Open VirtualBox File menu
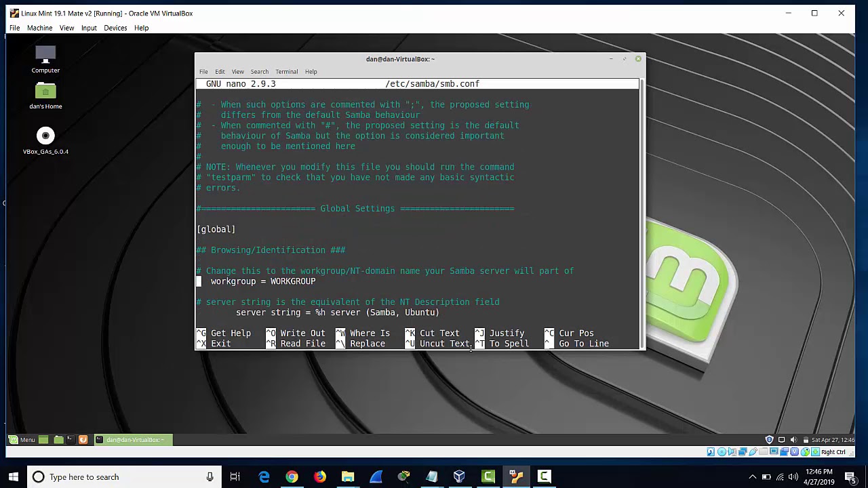The height and width of the screenshot is (488, 868). [x=14, y=28]
